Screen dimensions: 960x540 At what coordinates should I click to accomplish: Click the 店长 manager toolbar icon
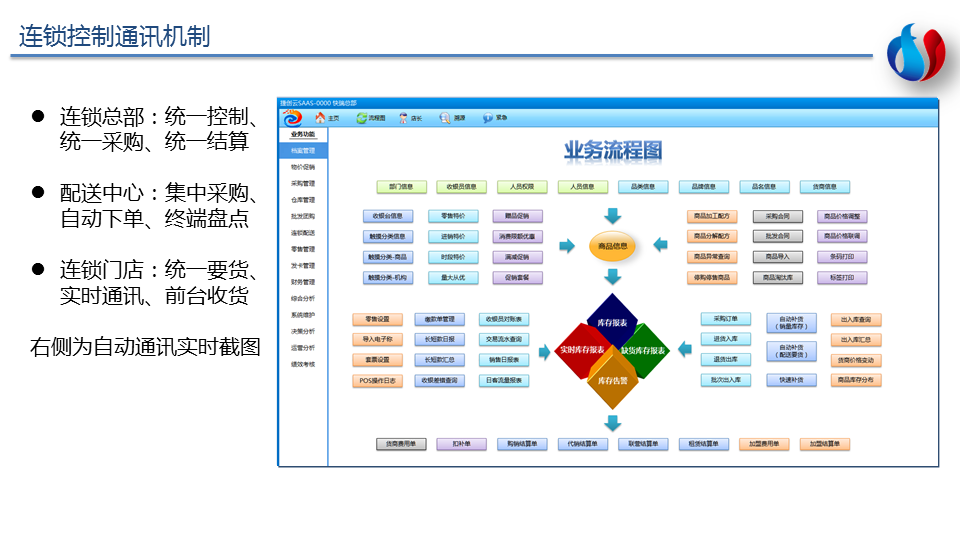404,118
